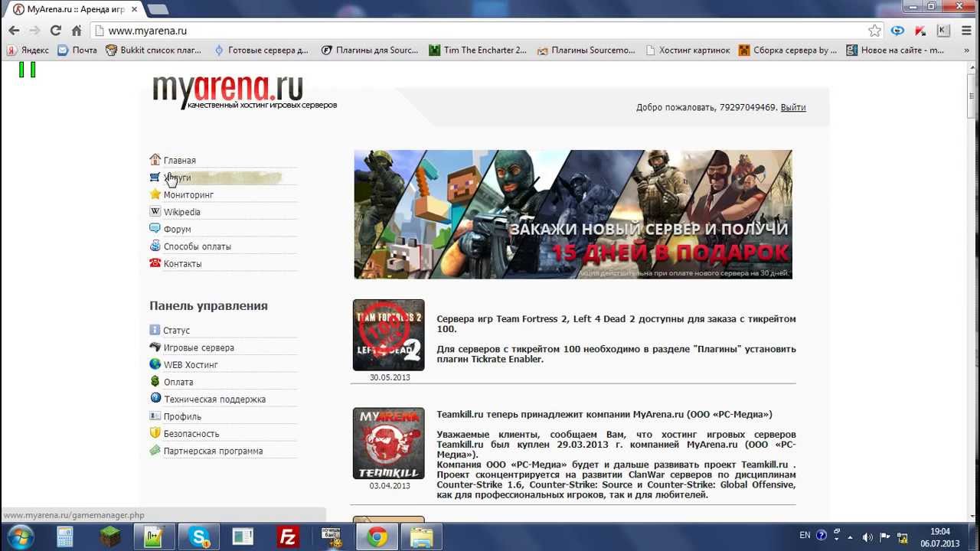Image resolution: width=980 pixels, height=551 pixels.
Task: Click the Техническая поддержка icon
Action: pyautogui.click(x=155, y=399)
